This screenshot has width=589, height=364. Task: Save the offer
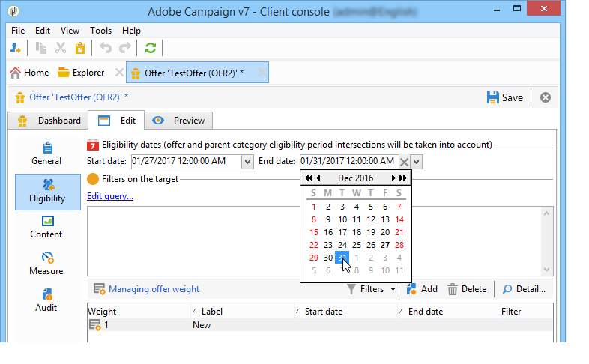click(505, 97)
